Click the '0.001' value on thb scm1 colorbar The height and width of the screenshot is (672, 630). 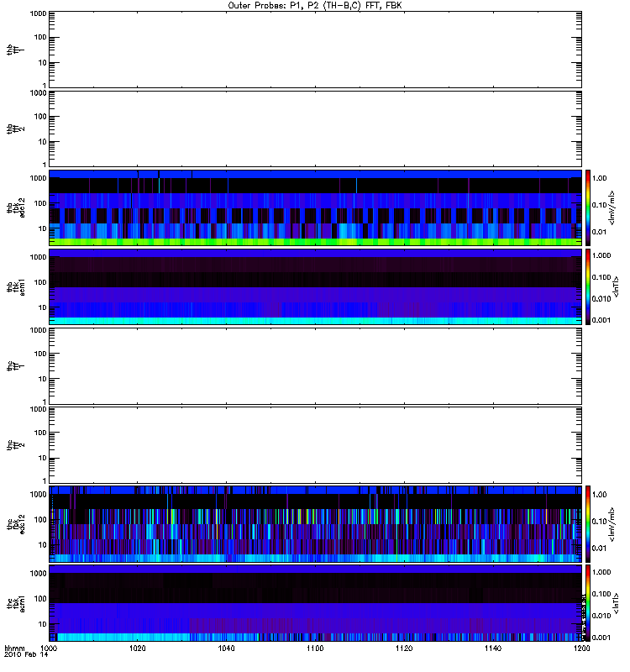601,320
